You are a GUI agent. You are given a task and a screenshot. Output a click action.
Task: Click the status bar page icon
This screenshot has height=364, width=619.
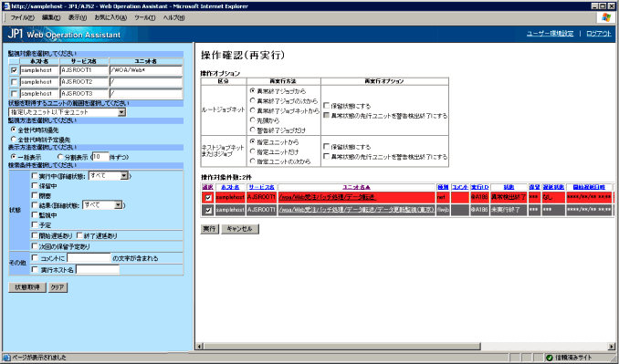coord(6,358)
